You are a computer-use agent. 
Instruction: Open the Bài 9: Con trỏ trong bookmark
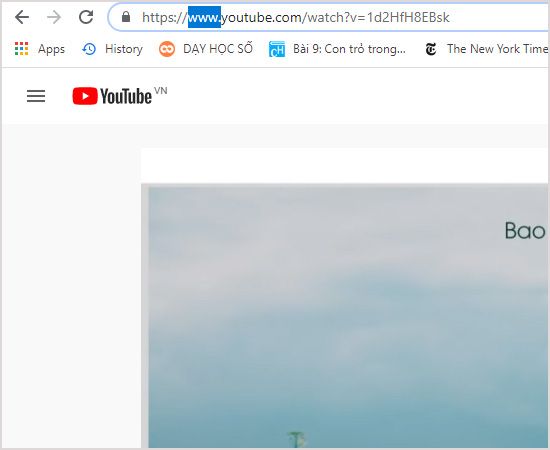(x=349, y=49)
